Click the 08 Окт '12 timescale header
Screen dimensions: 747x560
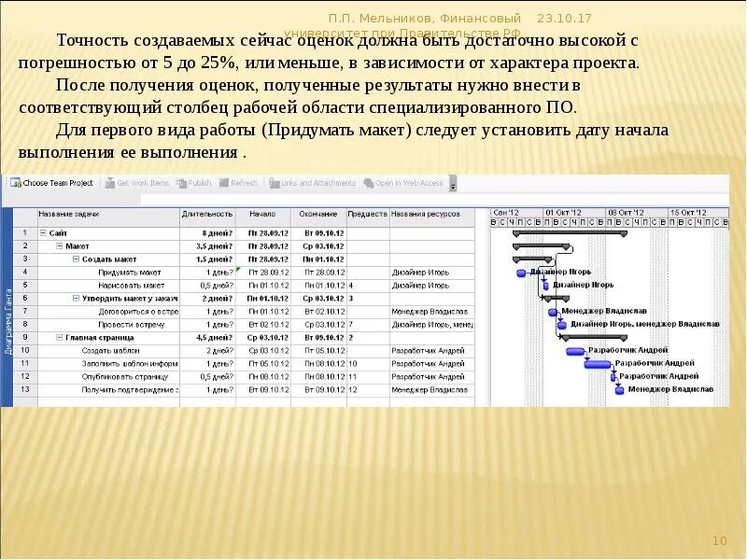[637, 213]
